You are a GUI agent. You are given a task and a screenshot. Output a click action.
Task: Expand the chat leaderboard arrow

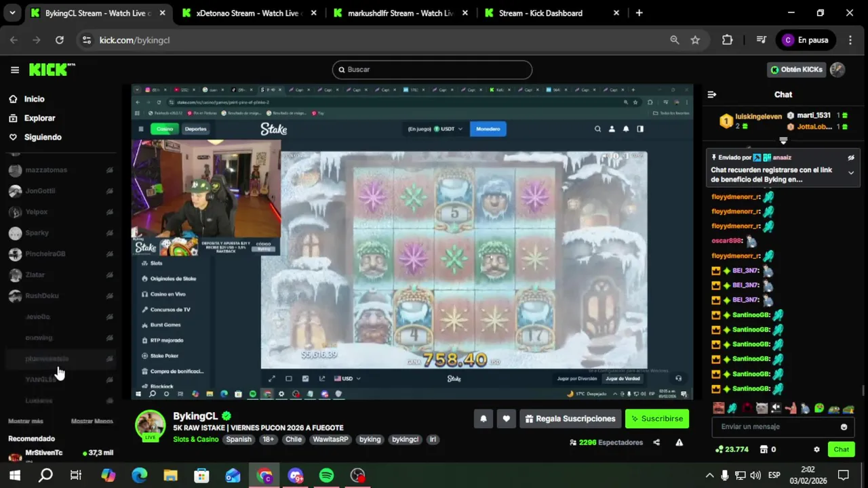(x=783, y=141)
